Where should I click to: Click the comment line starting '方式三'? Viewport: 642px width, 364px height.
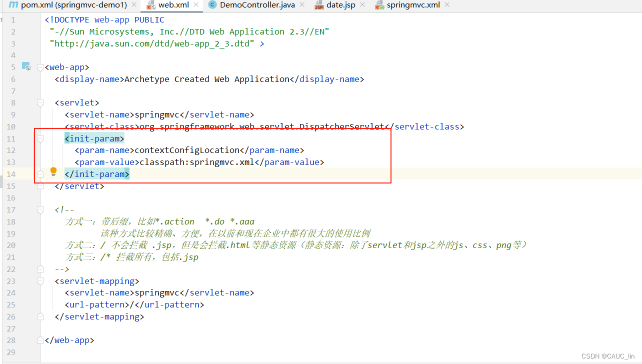(x=131, y=257)
